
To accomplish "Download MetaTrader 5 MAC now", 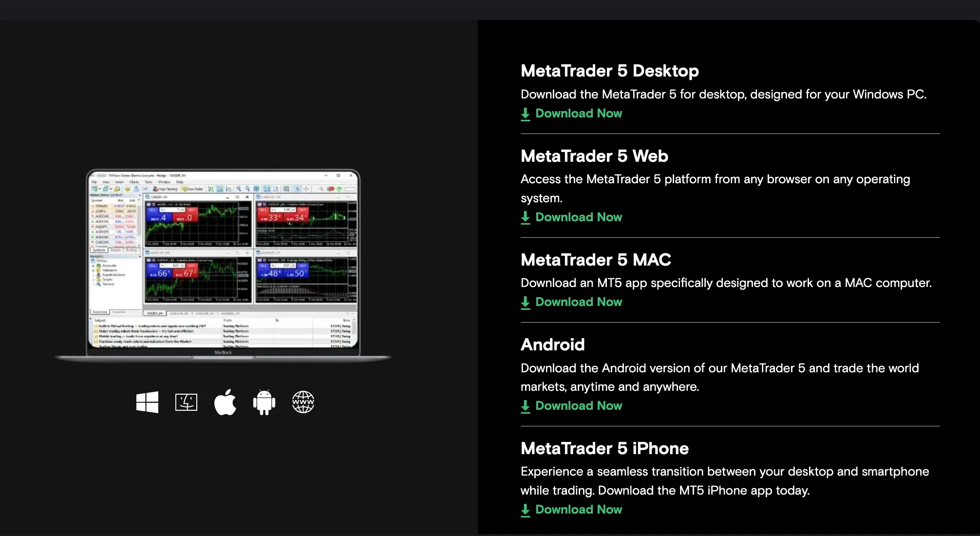I will click(x=571, y=302).
